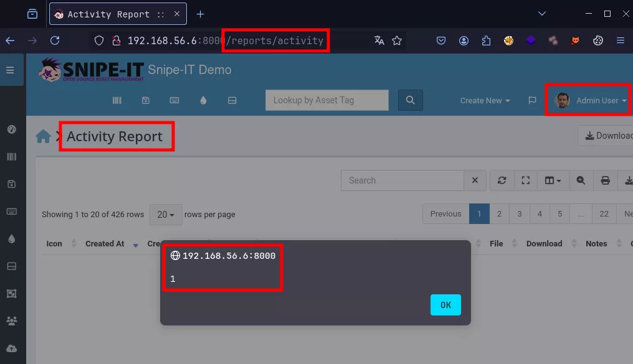
Task: Click the magnifier button beside Lookup by Asset Tag
Action: (x=410, y=100)
